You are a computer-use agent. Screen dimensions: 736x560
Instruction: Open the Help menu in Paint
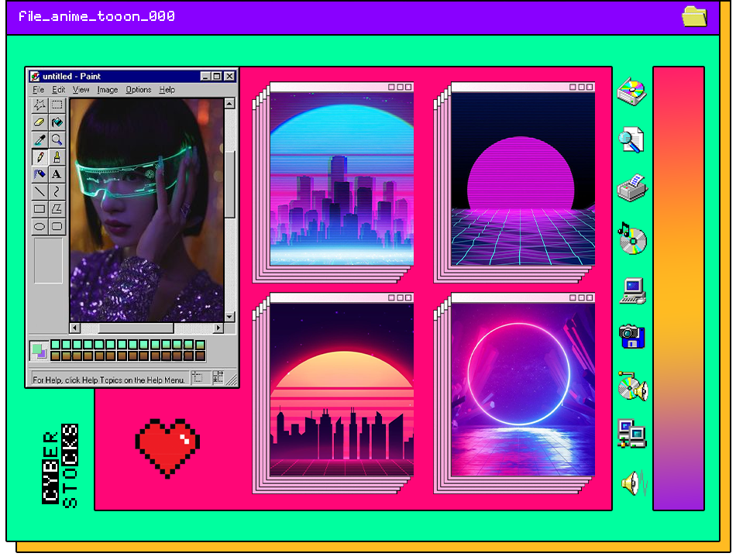coord(167,90)
